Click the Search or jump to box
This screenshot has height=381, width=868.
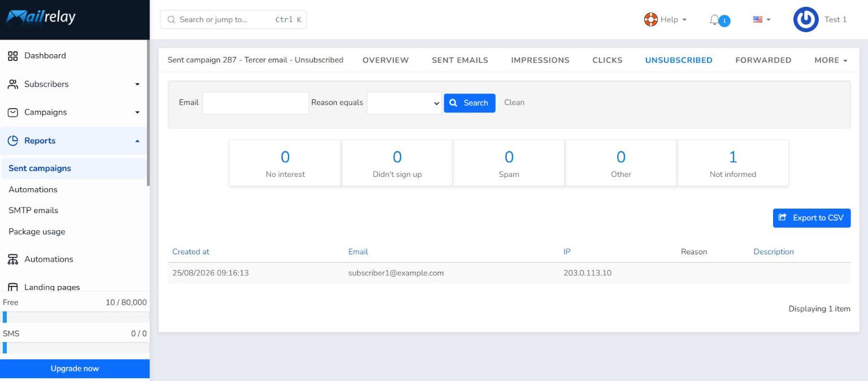pyautogui.click(x=233, y=20)
